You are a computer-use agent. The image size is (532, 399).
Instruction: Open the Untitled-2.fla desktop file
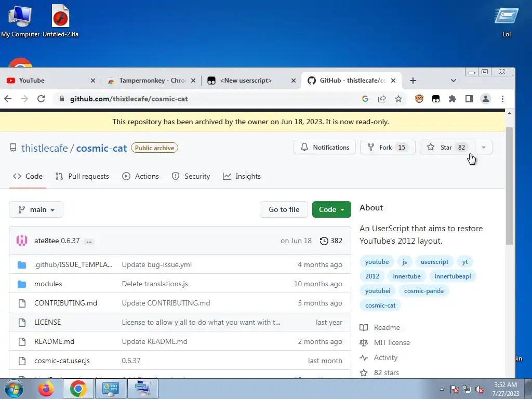pos(60,20)
